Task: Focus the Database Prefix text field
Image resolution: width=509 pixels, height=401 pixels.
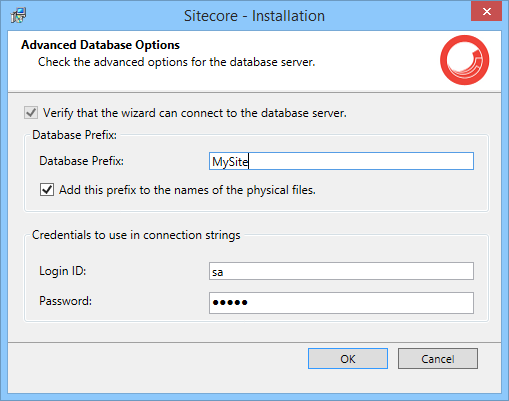Action: [341, 161]
